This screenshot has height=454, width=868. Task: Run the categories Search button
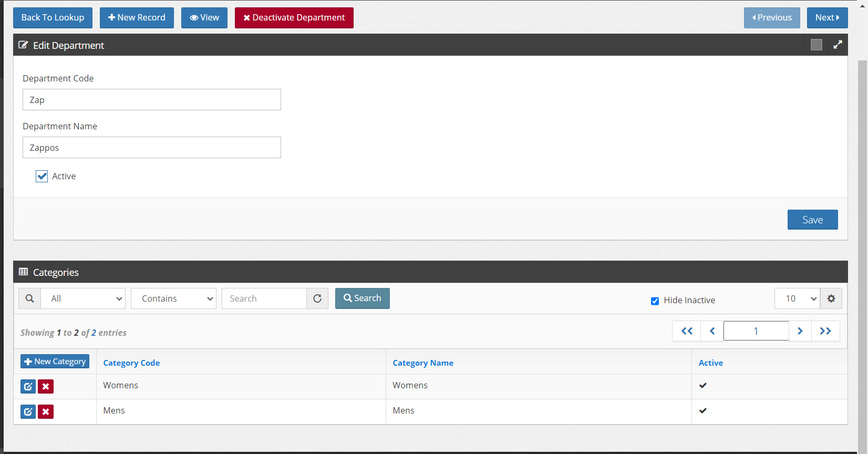click(363, 298)
